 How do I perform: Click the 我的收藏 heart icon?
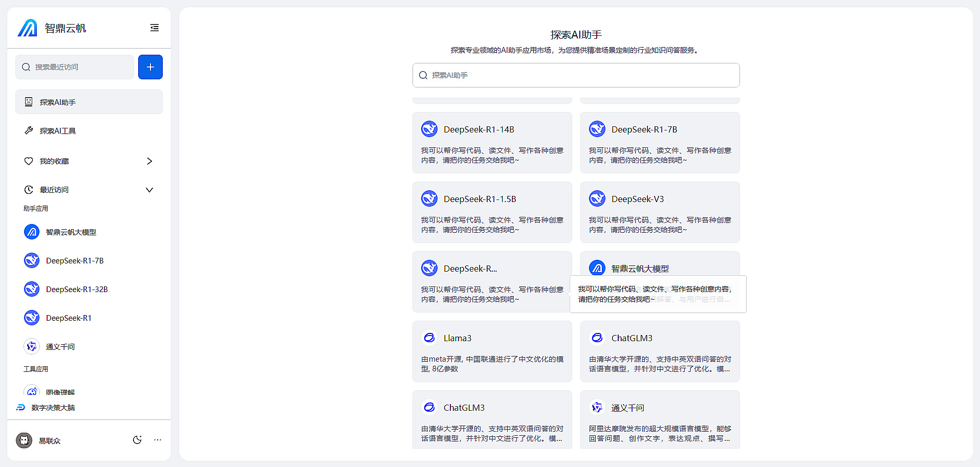pyautogui.click(x=29, y=161)
